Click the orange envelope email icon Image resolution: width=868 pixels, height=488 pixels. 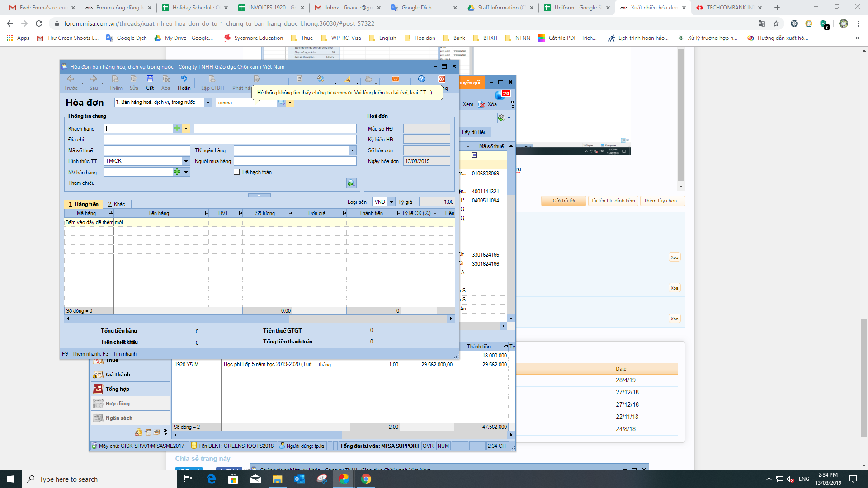coord(396,79)
